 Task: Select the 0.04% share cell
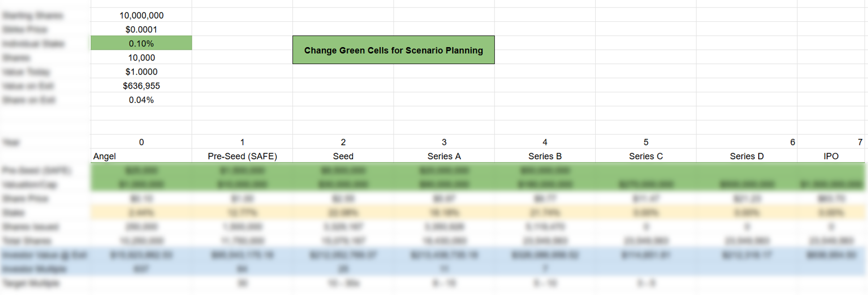(x=141, y=100)
